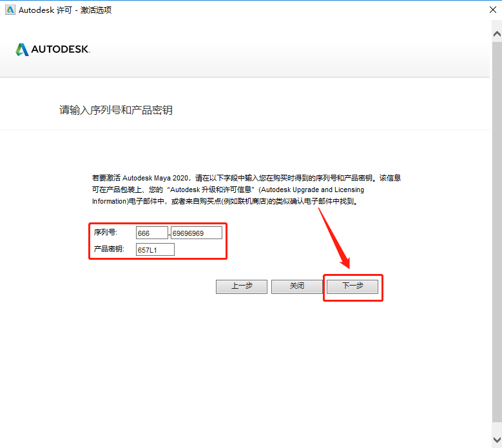Focus the serial number field containing 666
The width and height of the screenshot is (502, 448).
151,233
